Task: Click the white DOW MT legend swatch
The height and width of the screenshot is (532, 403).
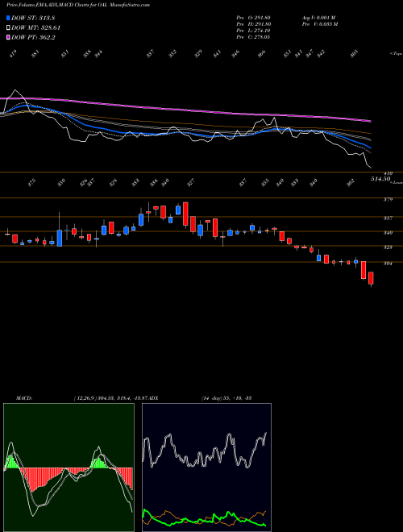Action: click(x=9, y=27)
